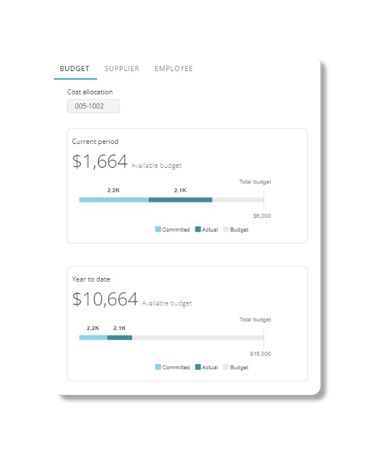The image size is (379, 449).
Task: Select the committed 2.2K bar in Current period
Action: 114,200
